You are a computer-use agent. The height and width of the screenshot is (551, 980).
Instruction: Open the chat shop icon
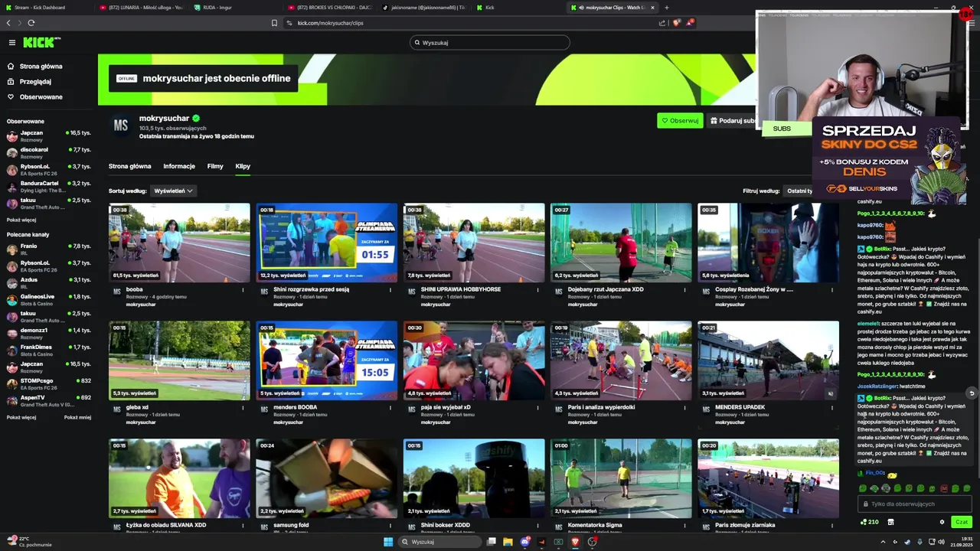890,522
